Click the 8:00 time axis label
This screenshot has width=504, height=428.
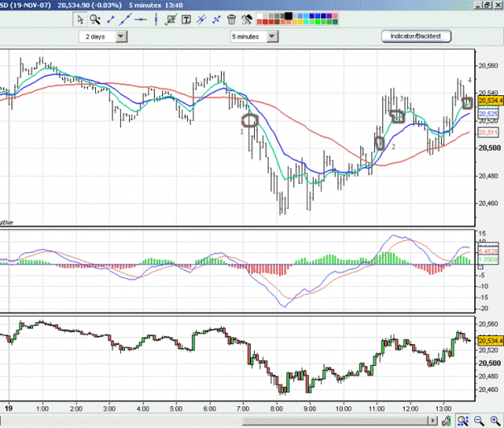[277, 409]
